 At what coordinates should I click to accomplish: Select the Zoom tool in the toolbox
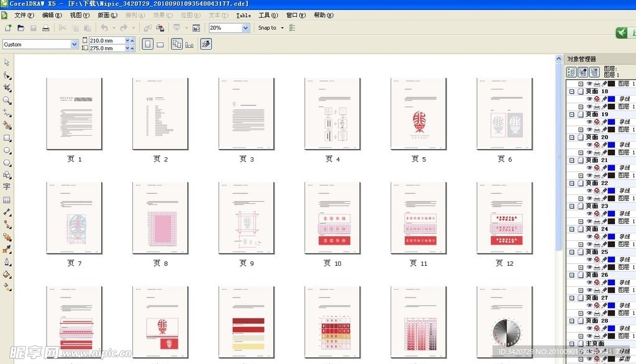coord(7,100)
